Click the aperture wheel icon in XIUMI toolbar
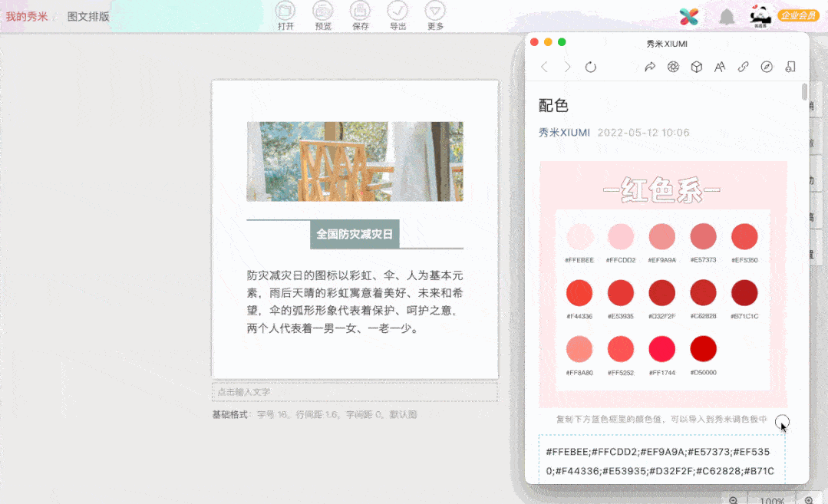Viewport: 828px width, 504px height. [673, 67]
